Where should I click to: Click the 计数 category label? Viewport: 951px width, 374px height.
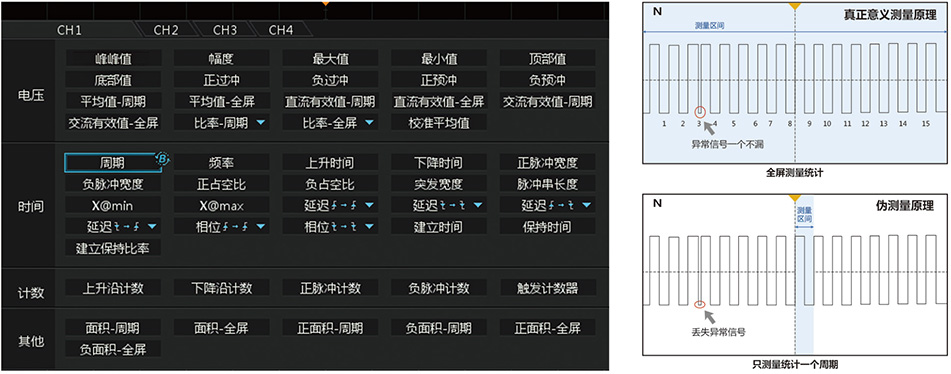pyautogui.click(x=30, y=292)
